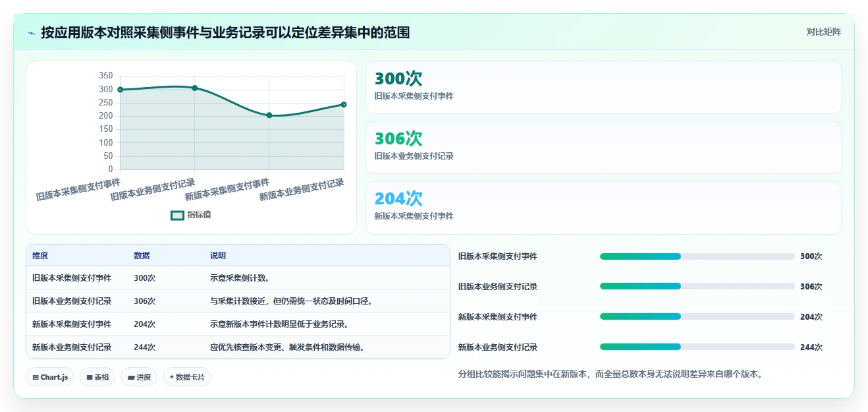Click the 306次 value beside the progress bar
Viewport: 868px width, 412px height.
pos(811,287)
